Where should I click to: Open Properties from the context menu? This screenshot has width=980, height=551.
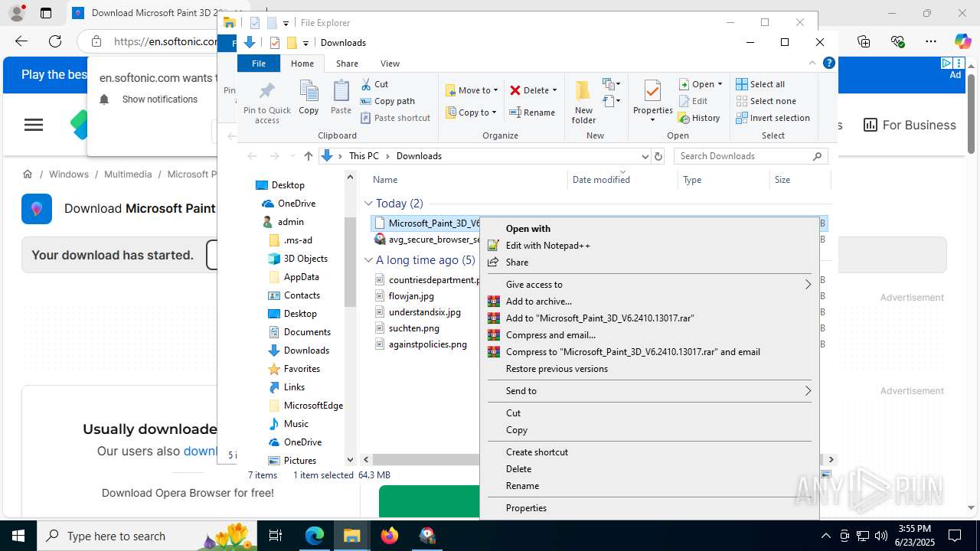(x=649, y=508)
